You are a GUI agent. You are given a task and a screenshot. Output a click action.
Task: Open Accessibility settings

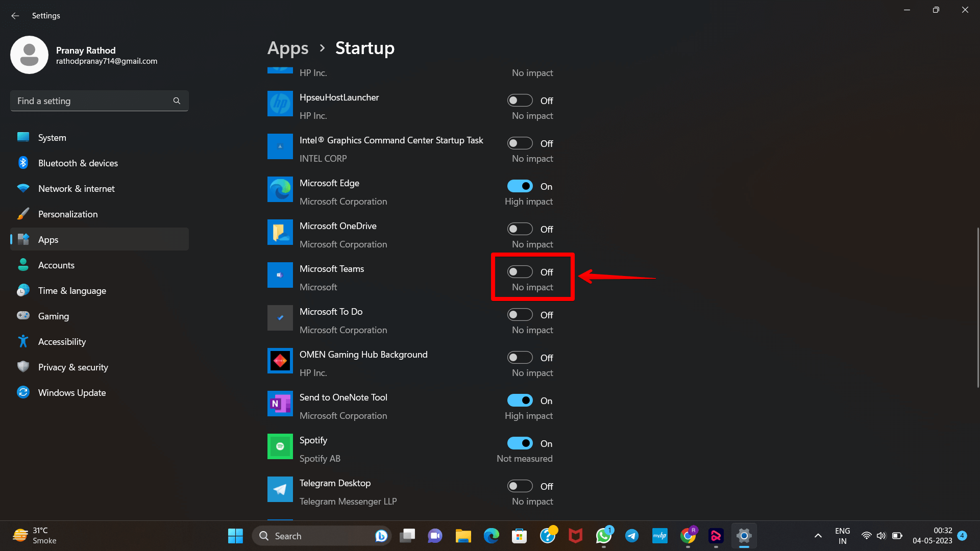(x=100, y=341)
